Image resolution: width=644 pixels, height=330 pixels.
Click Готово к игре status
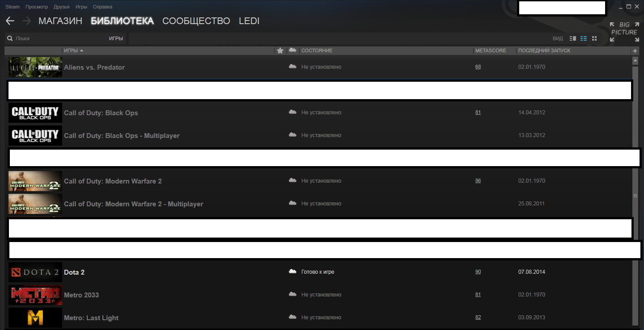click(x=318, y=272)
